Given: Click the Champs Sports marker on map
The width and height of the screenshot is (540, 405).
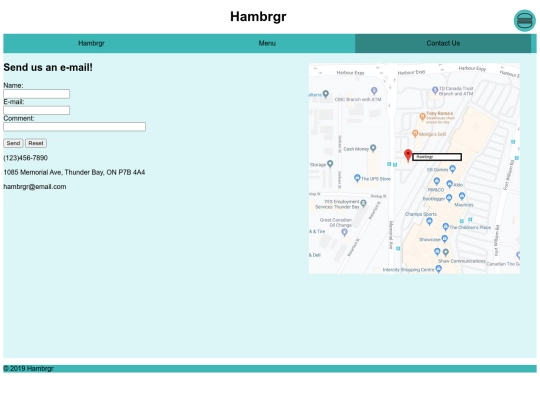Looking at the screenshot, I should [x=429, y=221].
